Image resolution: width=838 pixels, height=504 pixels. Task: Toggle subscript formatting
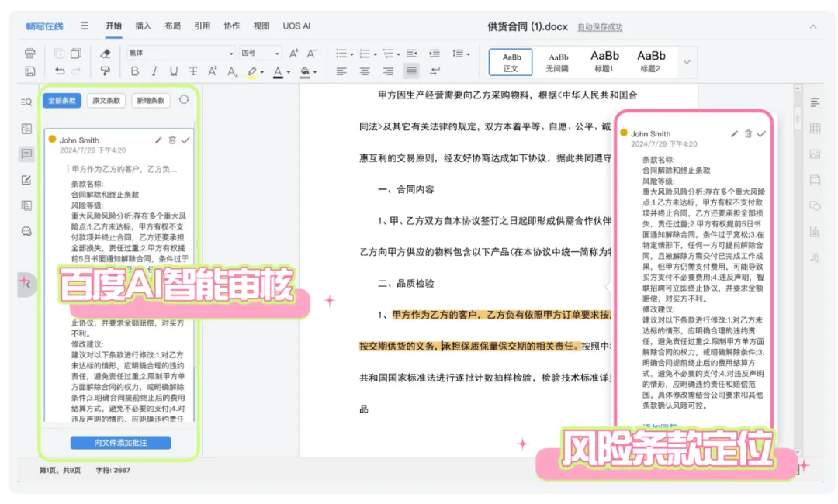(232, 71)
